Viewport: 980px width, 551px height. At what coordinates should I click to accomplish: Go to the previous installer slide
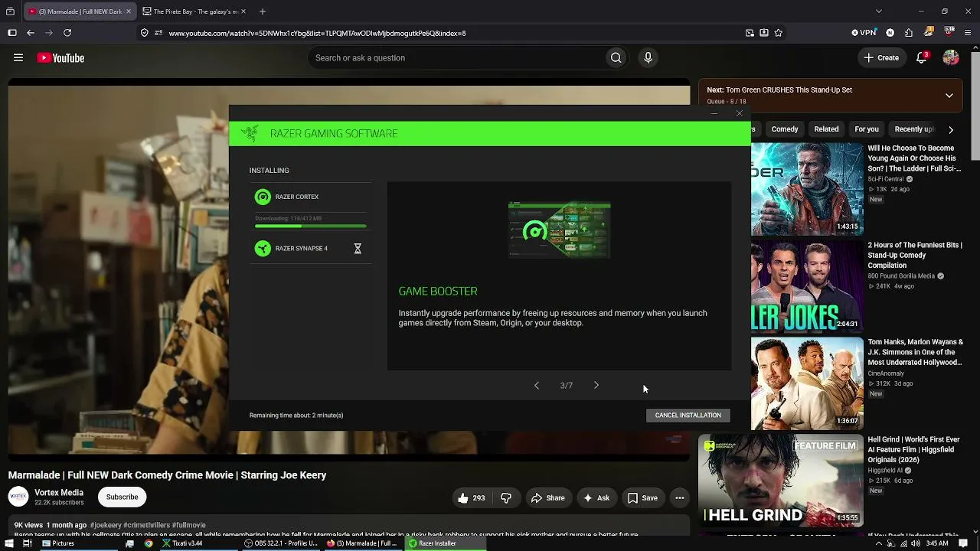(x=537, y=386)
